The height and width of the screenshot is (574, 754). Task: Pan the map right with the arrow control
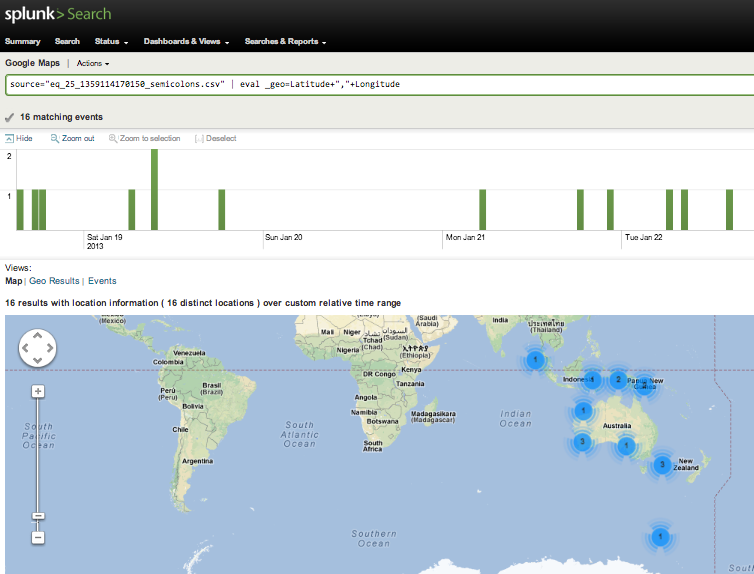pyautogui.click(x=49, y=348)
